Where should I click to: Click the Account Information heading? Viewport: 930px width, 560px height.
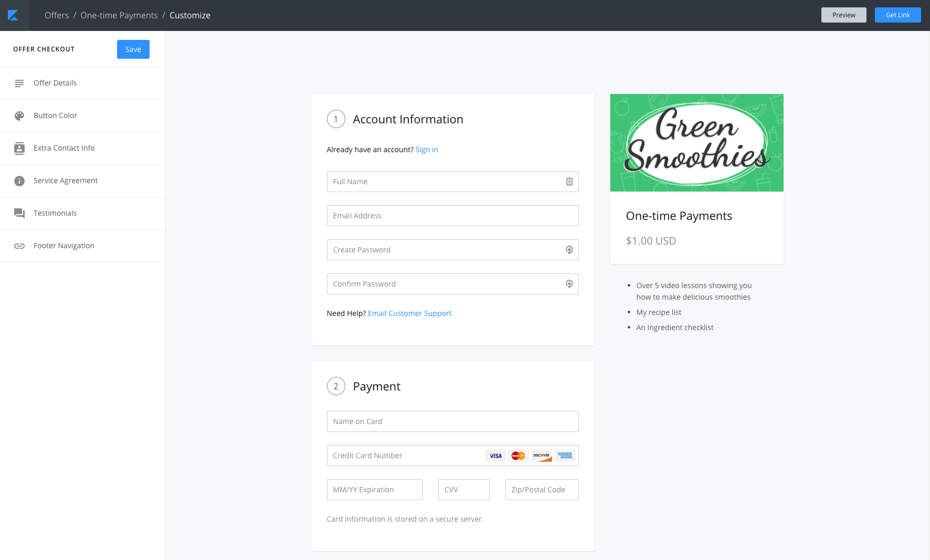[408, 119]
